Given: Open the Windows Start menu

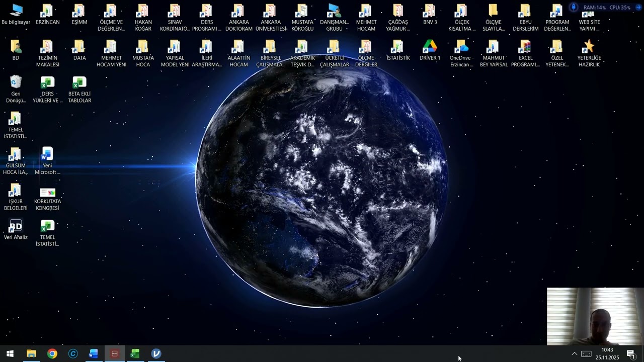Looking at the screenshot, I should pos(10,354).
